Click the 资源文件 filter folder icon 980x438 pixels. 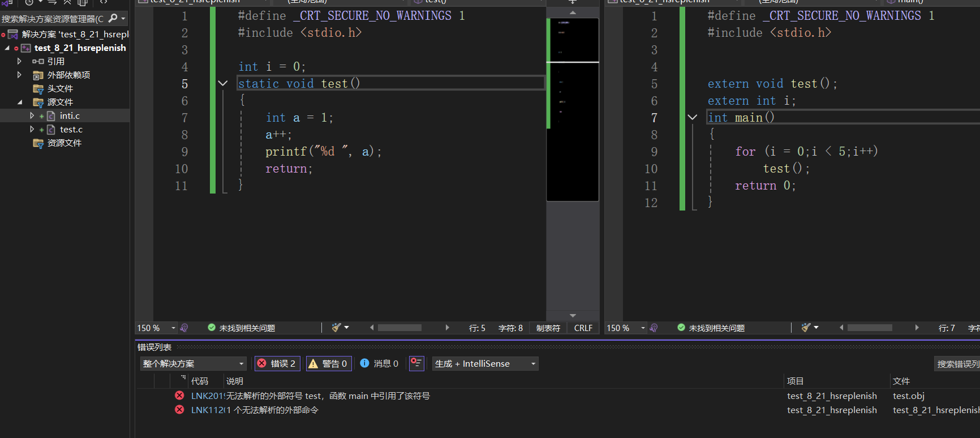pyautogui.click(x=38, y=143)
